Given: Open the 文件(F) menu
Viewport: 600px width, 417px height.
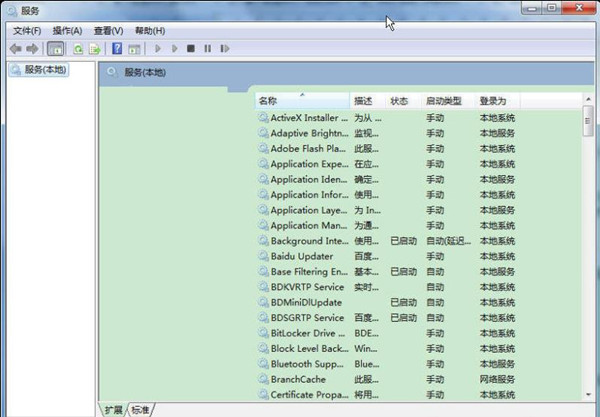Looking at the screenshot, I should [x=27, y=30].
